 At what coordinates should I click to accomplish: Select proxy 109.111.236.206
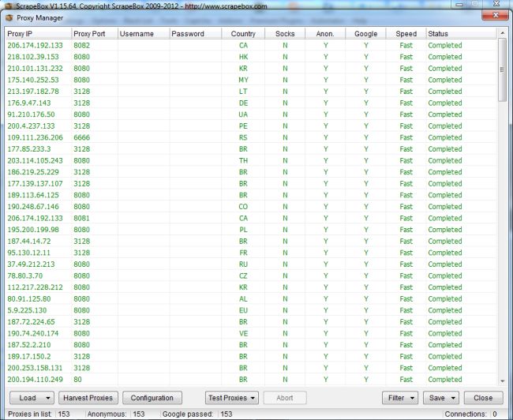coord(35,137)
